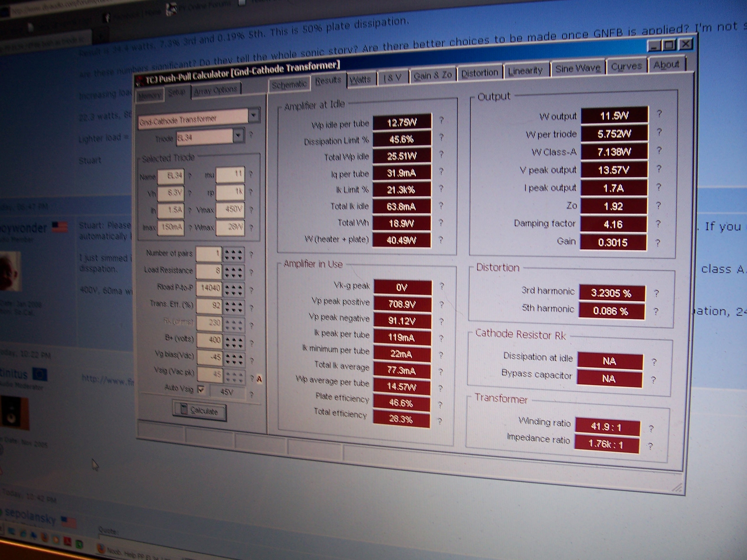The image size is (747, 560).
Task: Show help for Plate efficiency result
Action: coord(440,405)
